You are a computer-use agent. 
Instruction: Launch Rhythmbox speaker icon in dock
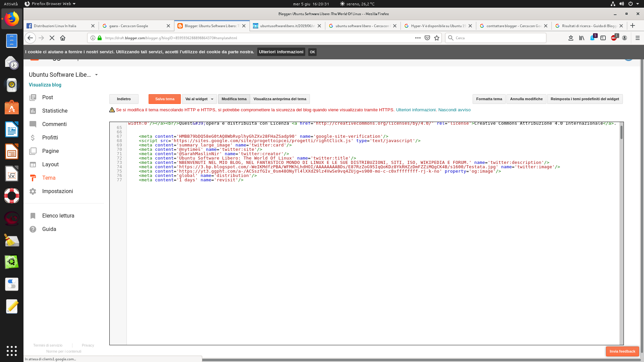pyautogui.click(x=12, y=85)
